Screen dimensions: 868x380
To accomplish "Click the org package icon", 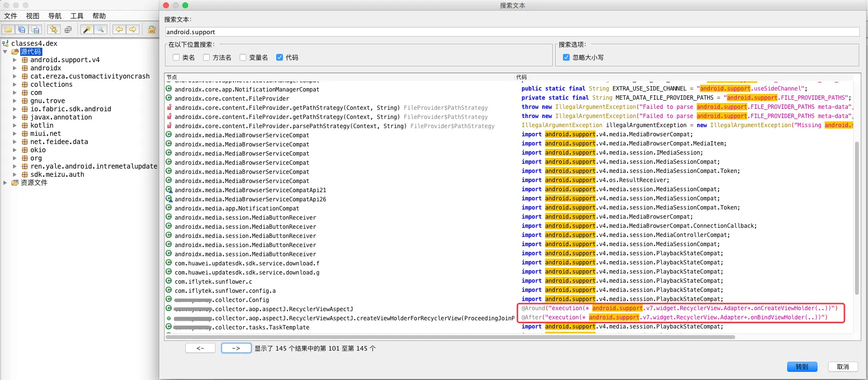I will click(x=25, y=158).
